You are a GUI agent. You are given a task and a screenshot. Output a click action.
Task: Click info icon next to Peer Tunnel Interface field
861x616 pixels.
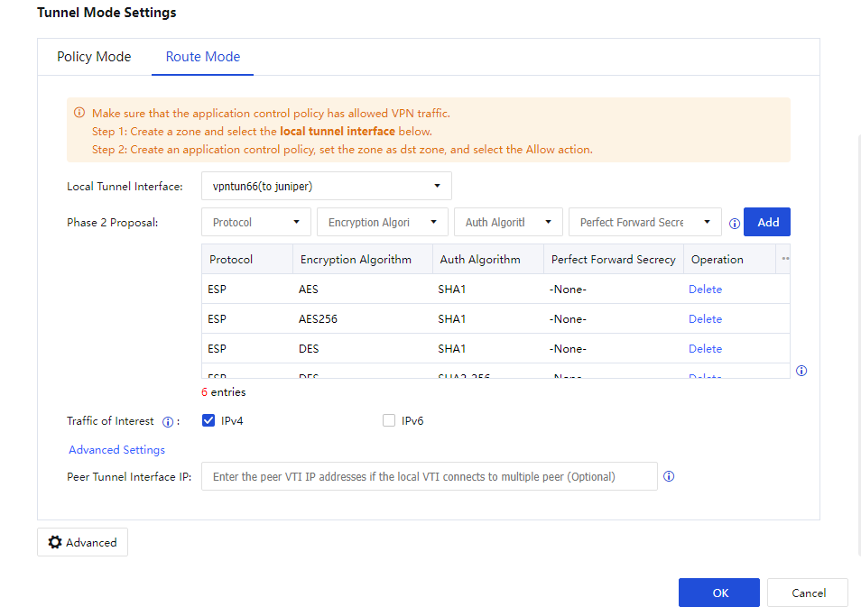(668, 476)
